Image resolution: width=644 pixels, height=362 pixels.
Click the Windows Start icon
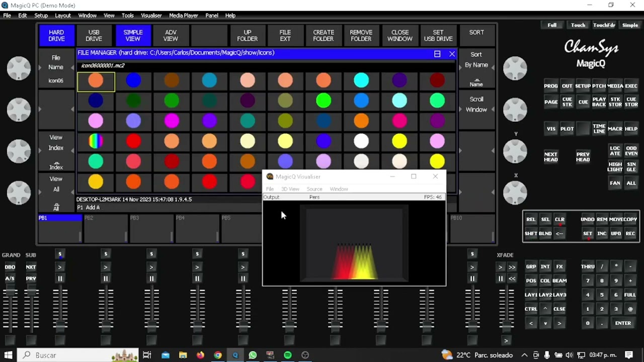(9, 355)
